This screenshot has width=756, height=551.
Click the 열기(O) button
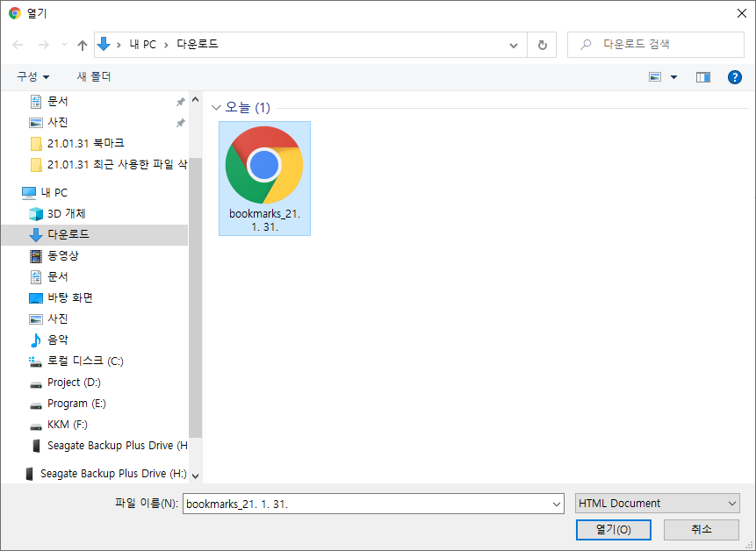pos(613,530)
